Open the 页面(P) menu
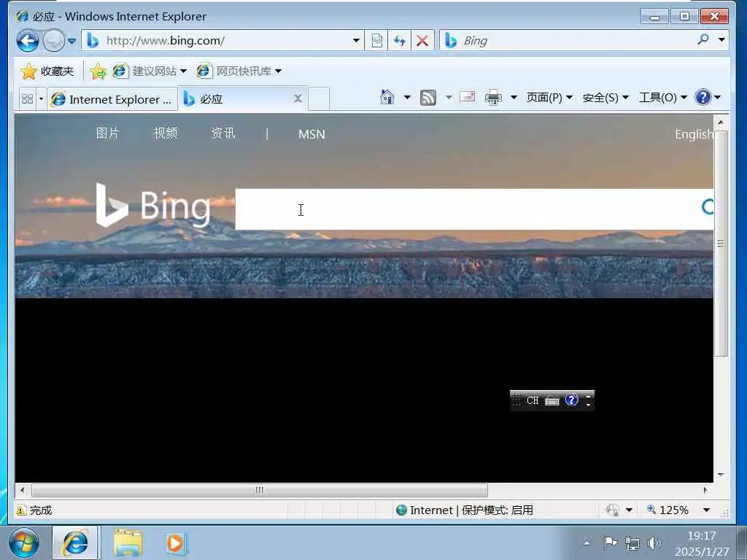Image resolution: width=747 pixels, height=560 pixels. coord(549,97)
